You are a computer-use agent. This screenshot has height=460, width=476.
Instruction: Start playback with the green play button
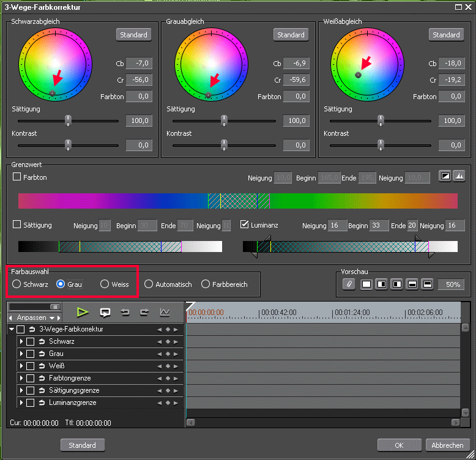(82, 312)
